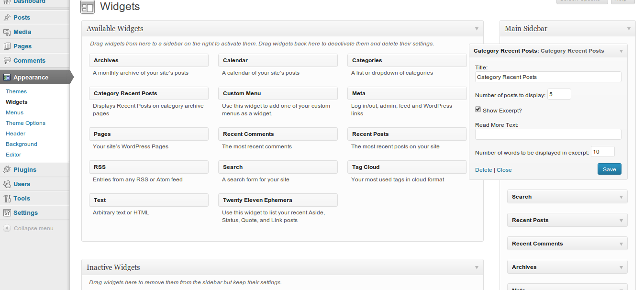Viewport: 644px width, 290px height.
Task: Click the Users icon in admin menu
Action: [7, 184]
